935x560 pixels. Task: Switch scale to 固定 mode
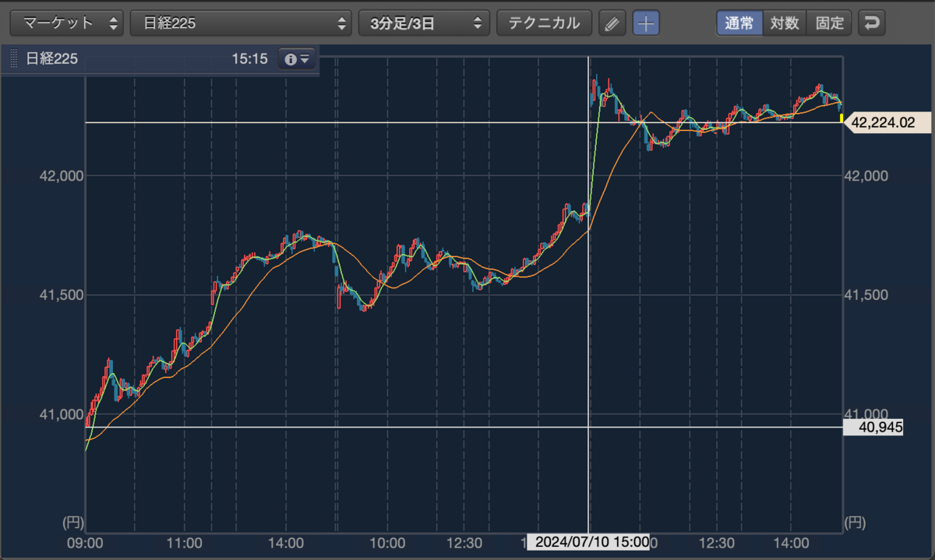[830, 23]
